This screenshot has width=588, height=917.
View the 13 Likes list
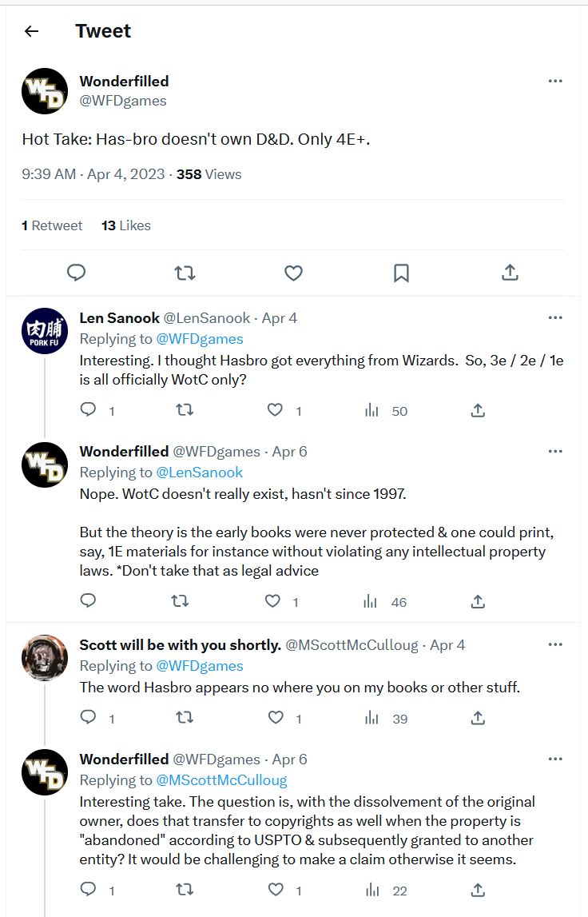pyautogui.click(x=126, y=225)
